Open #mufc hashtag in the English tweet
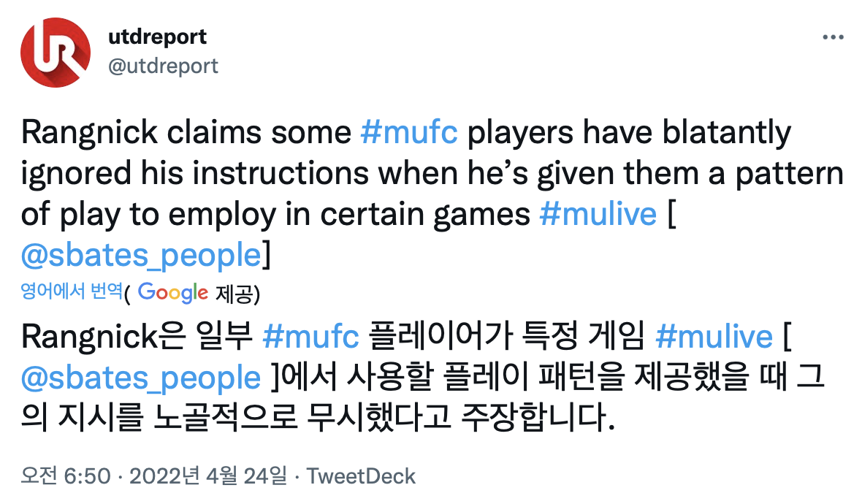 tap(408, 133)
